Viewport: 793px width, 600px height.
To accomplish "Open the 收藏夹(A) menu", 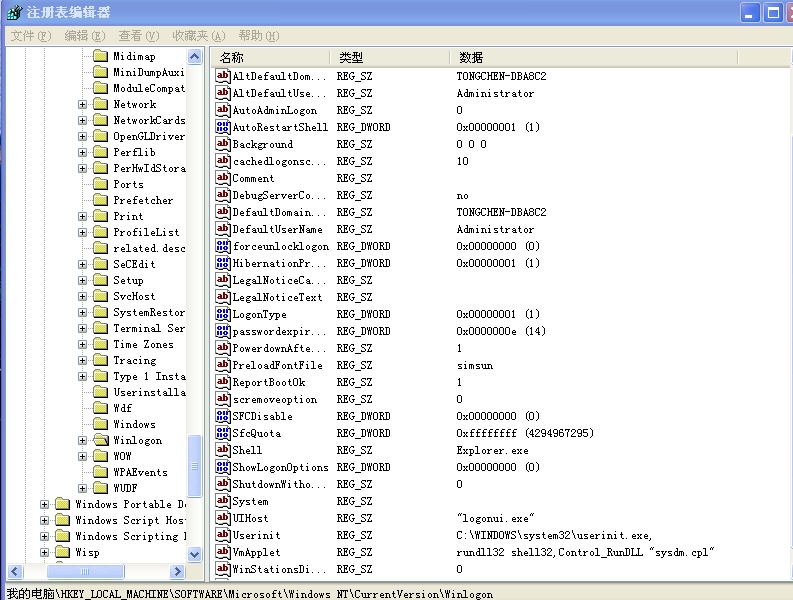I will (198, 36).
